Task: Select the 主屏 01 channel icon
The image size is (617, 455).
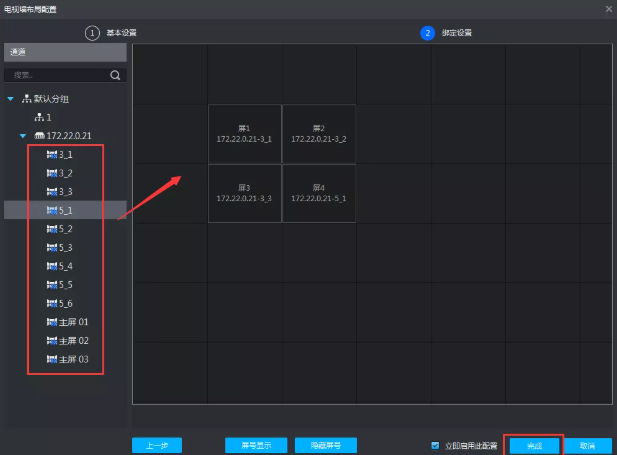Action: [52, 322]
